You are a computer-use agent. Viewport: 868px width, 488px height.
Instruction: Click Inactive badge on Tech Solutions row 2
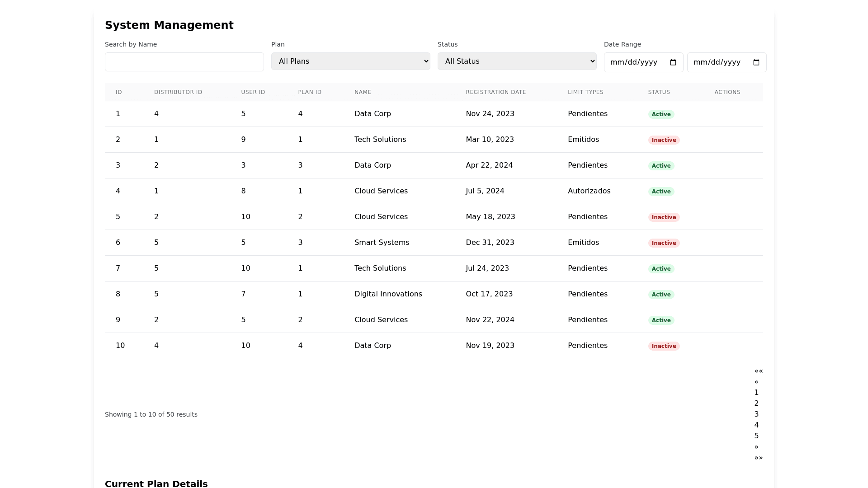[x=664, y=140]
